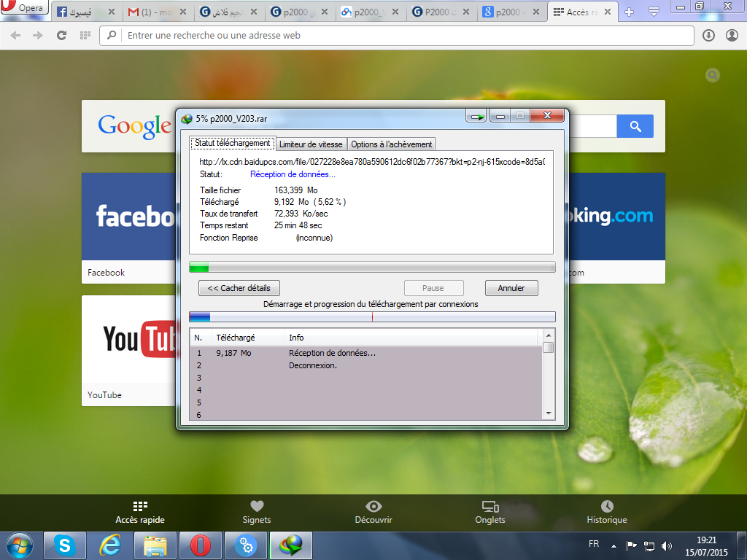Click the Pause button
The height and width of the screenshot is (560, 747).
tap(433, 288)
